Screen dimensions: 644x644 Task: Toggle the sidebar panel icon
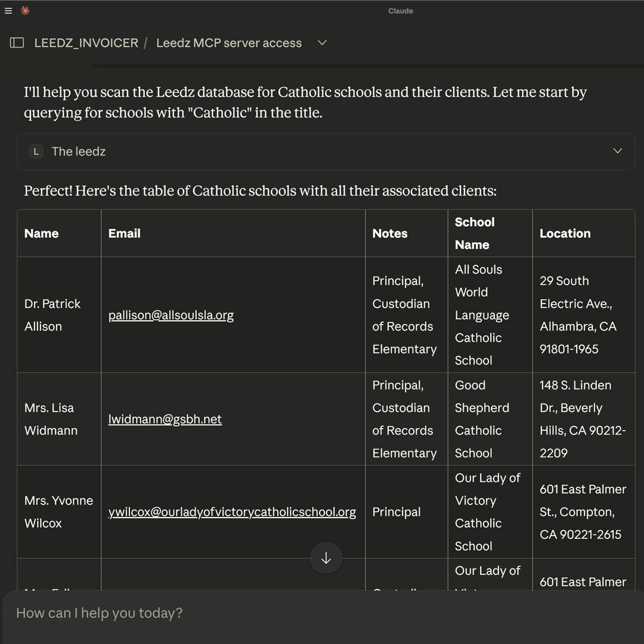(17, 43)
